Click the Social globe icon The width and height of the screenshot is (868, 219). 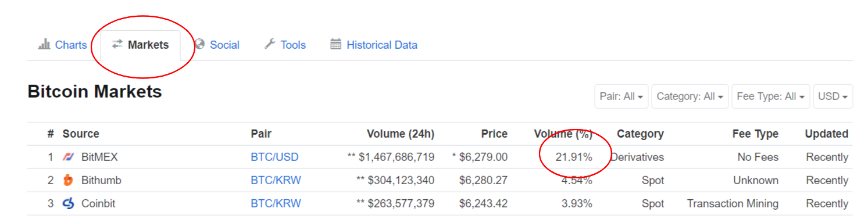click(199, 44)
